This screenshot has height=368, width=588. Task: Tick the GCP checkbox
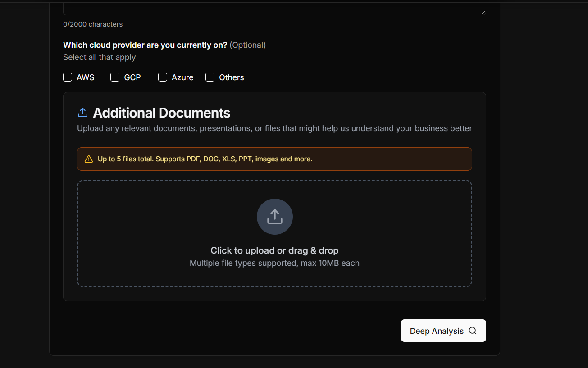tap(115, 77)
